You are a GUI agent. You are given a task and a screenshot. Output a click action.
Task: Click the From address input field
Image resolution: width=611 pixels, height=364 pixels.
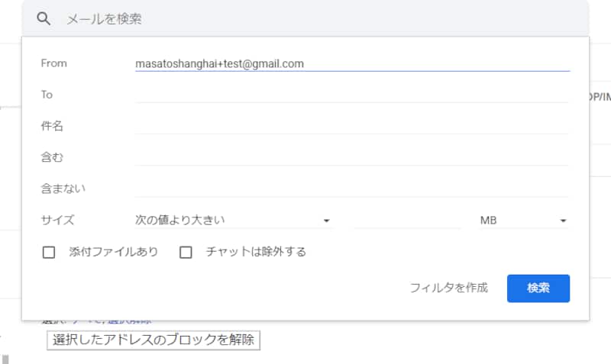point(352,63)
